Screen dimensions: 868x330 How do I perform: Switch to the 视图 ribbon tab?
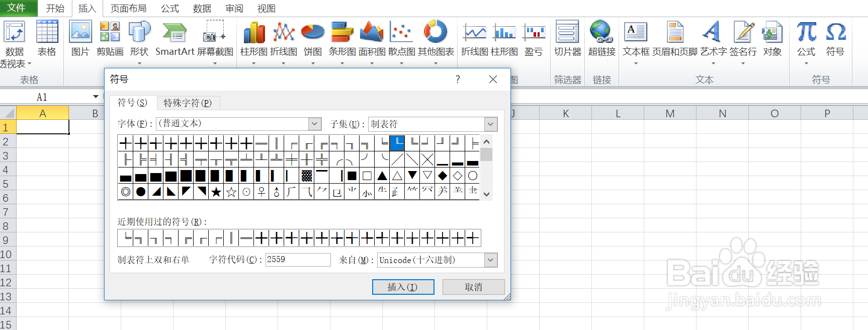pos(267,9)
